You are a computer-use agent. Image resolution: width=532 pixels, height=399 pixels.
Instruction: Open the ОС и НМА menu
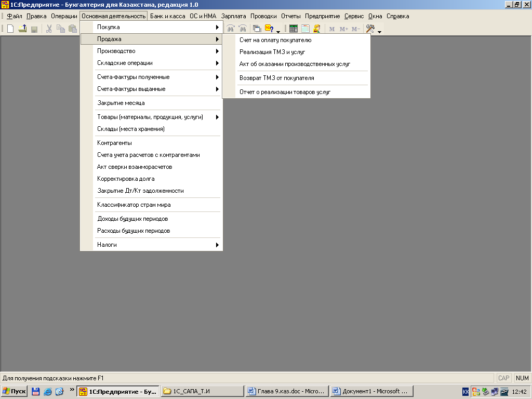pos(203,16)
